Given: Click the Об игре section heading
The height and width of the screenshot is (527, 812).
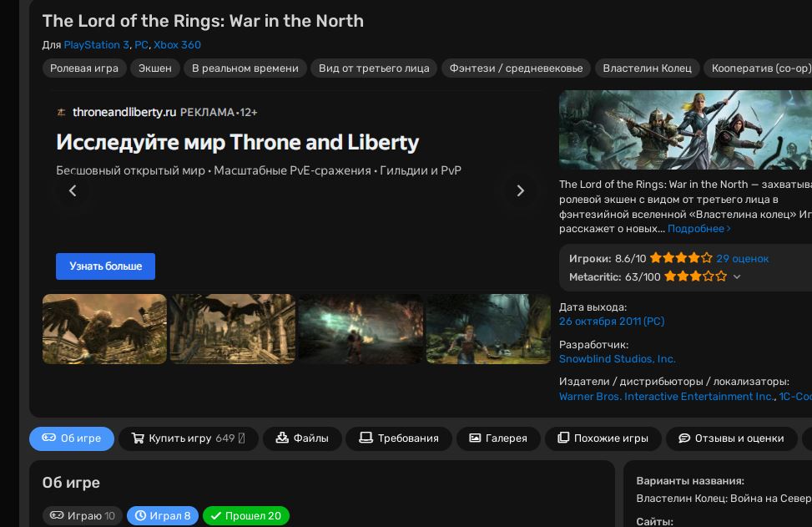Looking at the screenshot, I should [71, 483].
